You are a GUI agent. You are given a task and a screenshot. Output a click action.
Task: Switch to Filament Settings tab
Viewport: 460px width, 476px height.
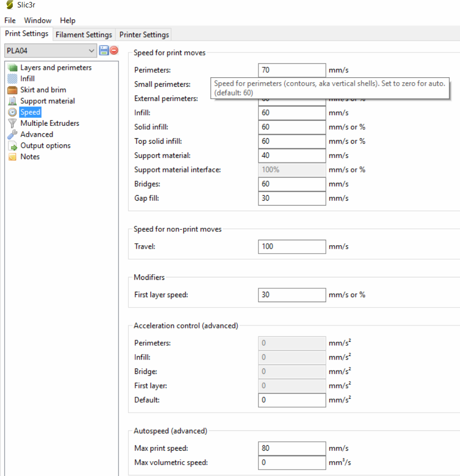click(84, 35)
